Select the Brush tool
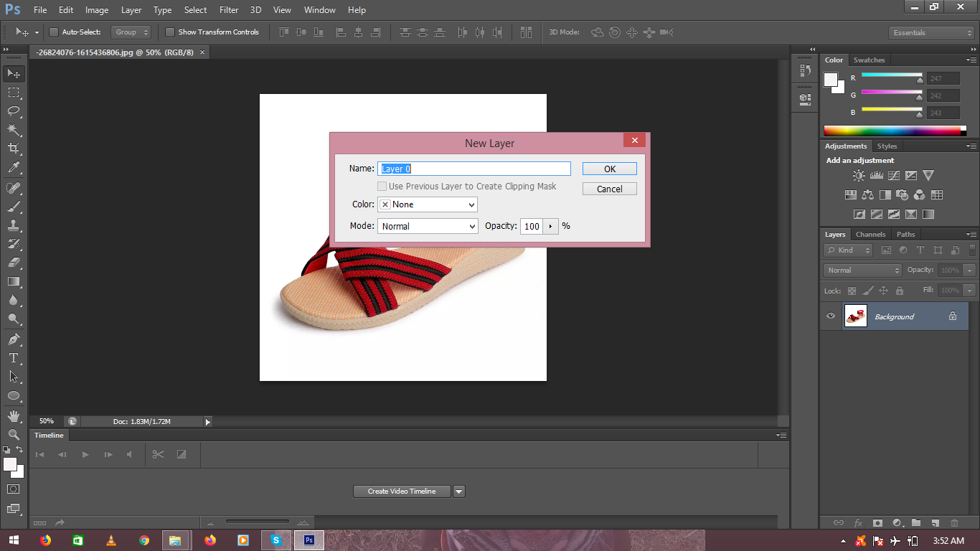Viewport: 980px width, 551px height. coord(14,207)
